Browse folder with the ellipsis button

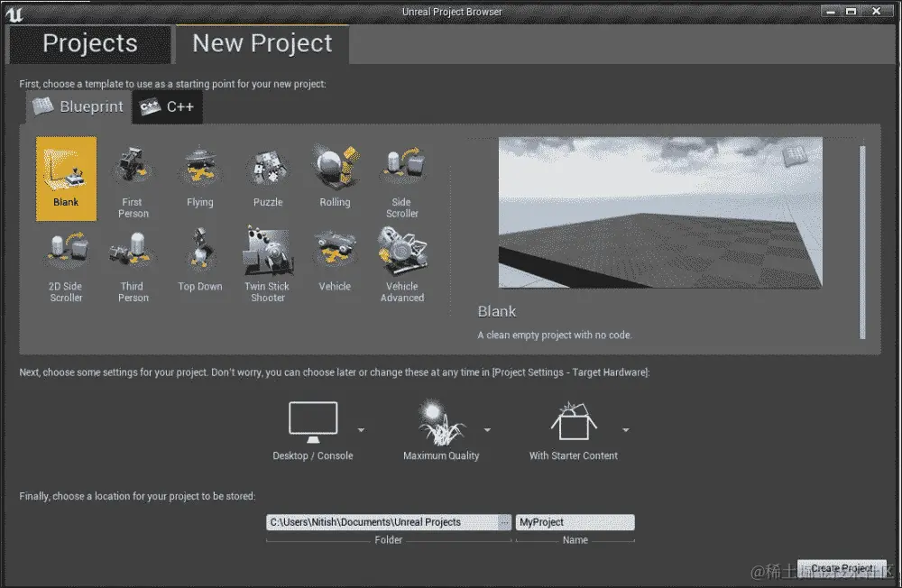(x=504, y=522)
